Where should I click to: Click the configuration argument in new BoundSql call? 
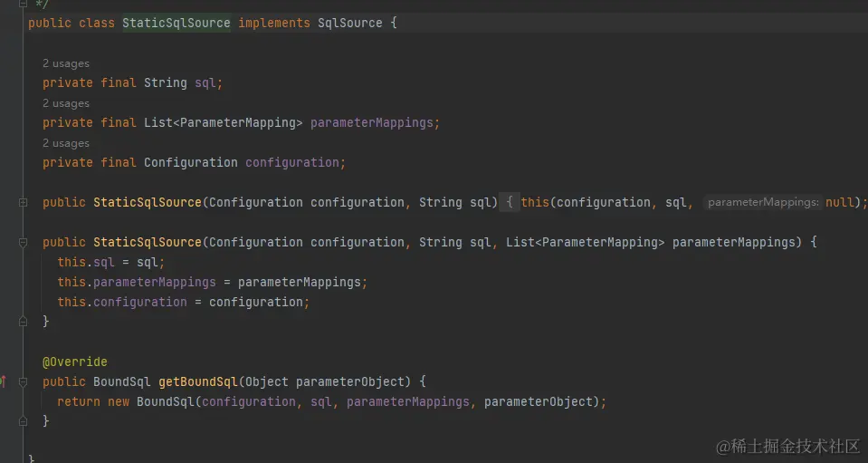click(x=249, y=402)
